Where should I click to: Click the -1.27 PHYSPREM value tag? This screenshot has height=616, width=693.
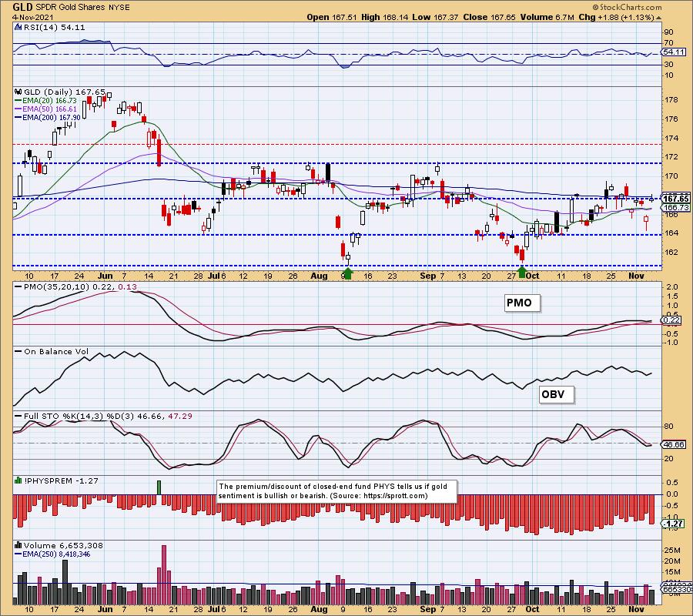(x=675, y=524)
